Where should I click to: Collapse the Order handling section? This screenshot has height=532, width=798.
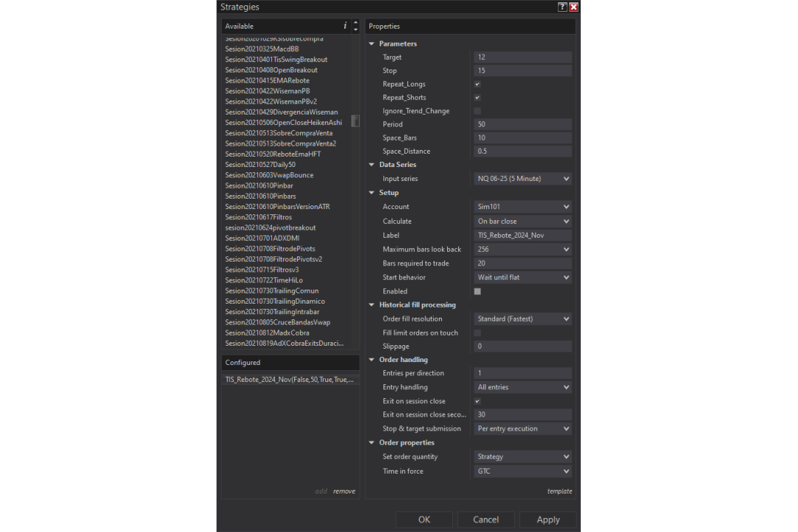372,359
